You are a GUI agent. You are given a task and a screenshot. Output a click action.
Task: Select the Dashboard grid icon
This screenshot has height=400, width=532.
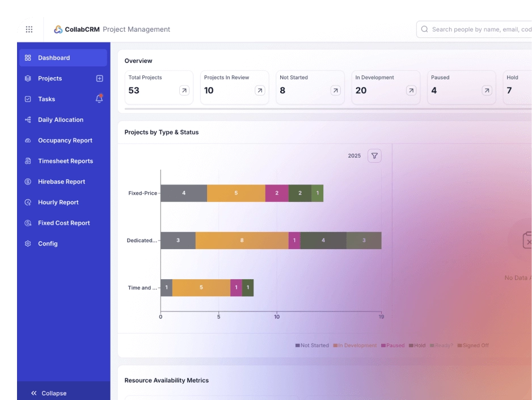click(x=27, y=57)
